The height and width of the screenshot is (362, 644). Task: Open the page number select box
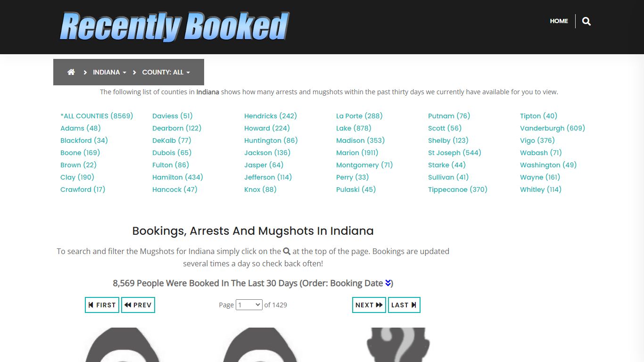249,305
